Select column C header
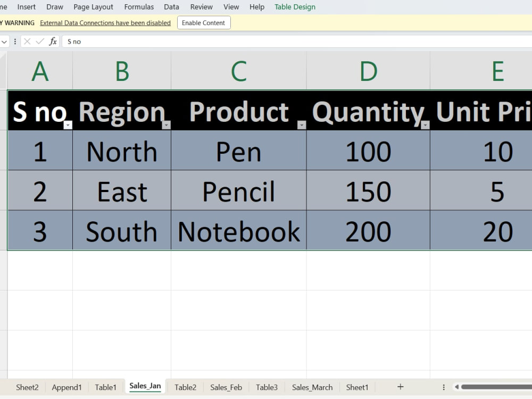Screen dimensions: 532x399 238,71
